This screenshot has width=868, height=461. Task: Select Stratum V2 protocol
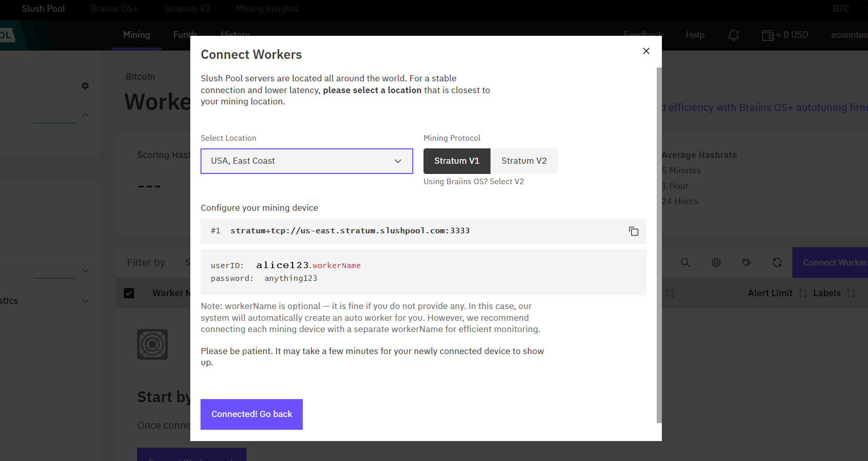click(524, 161)
